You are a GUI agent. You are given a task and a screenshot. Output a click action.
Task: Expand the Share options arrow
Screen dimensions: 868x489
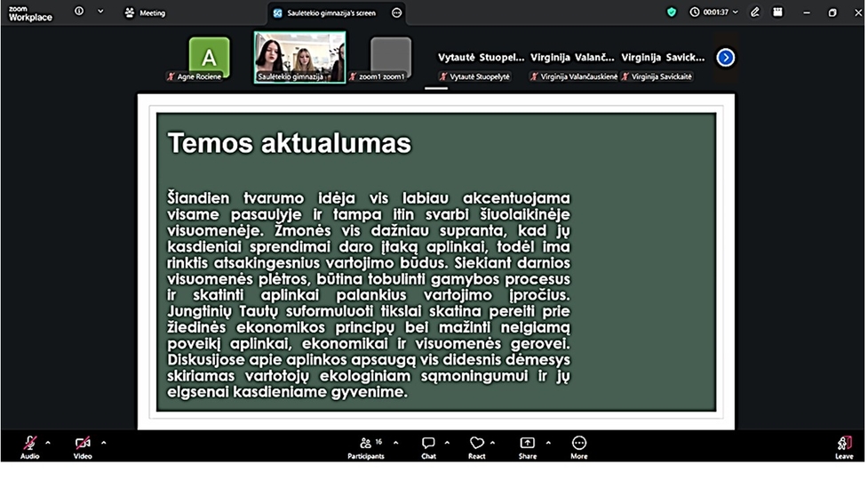[547, 442]
